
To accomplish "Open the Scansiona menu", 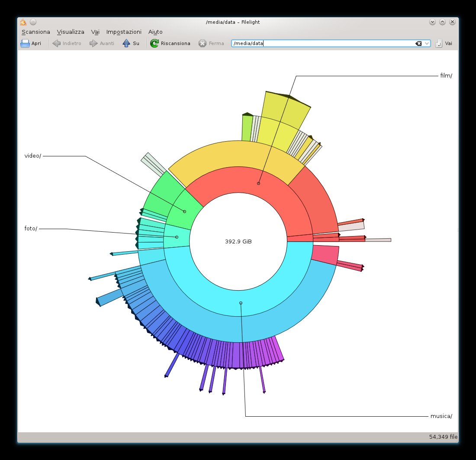I will coord(36,32).
